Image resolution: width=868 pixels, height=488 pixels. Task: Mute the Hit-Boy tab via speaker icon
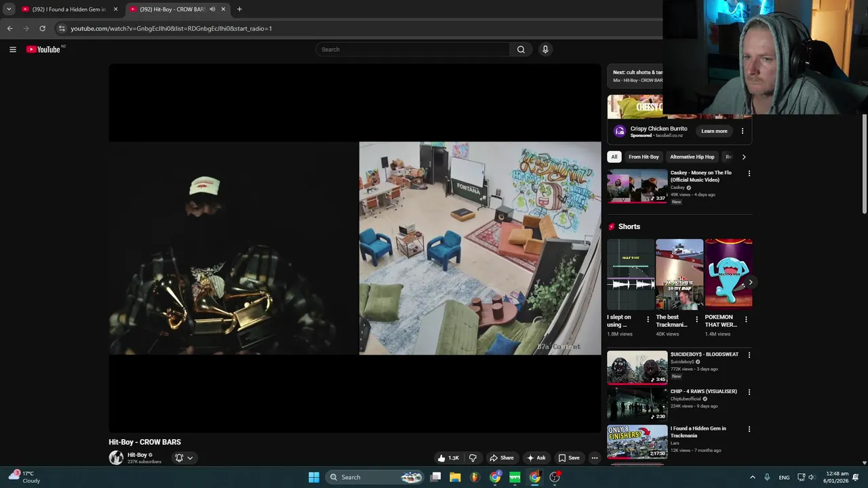[212, 9]
